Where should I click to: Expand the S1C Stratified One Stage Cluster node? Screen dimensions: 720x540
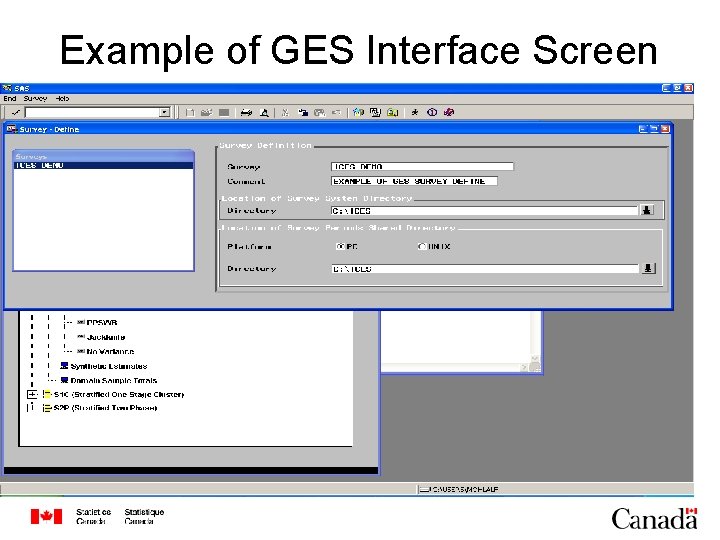pos(32,394)
